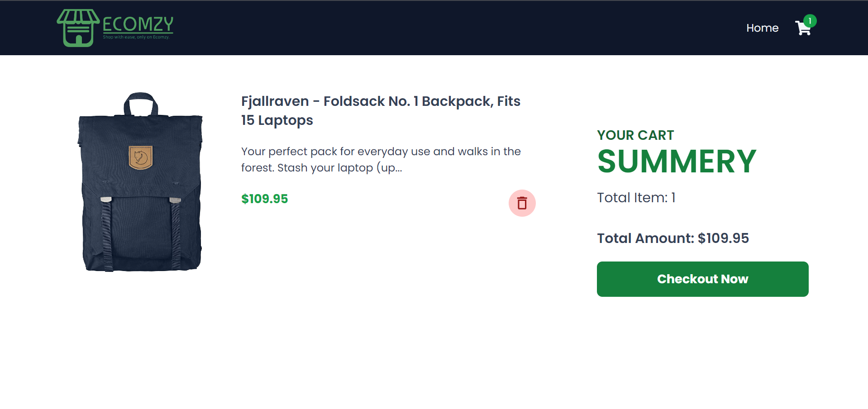Click the empty dark navigation bar area
The width and height of the screenshot is (868, 409).
pos(453,28)
